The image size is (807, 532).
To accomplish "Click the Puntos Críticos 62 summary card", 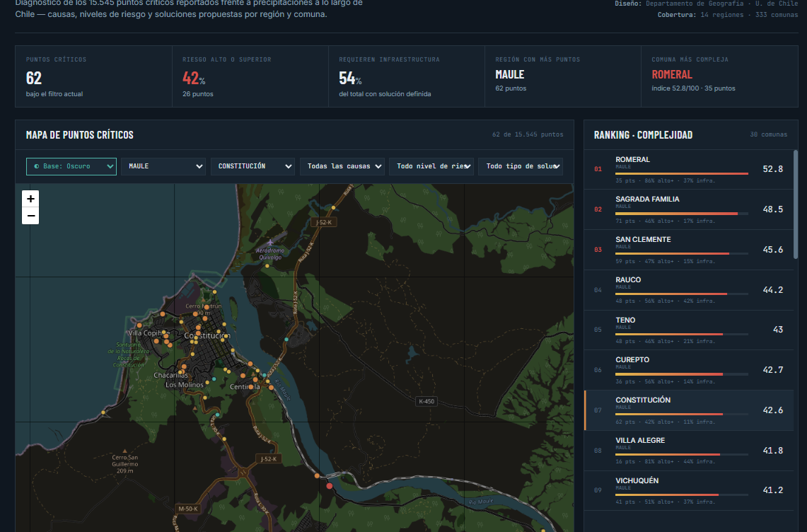I will pos(93,76).
